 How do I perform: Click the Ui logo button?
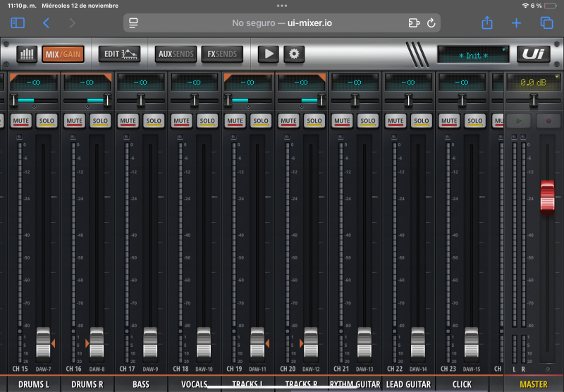coord(533,54)
